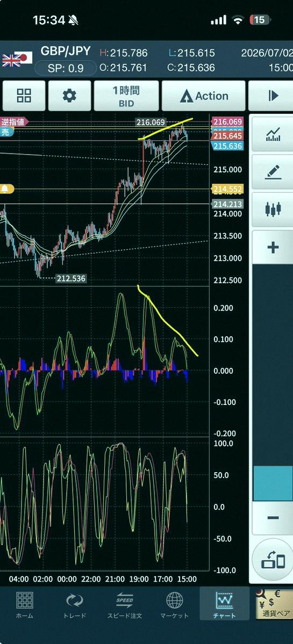Tap the teal zoom slider handle
The width and height of the screenshot is (293, 644).
point(273,483)
